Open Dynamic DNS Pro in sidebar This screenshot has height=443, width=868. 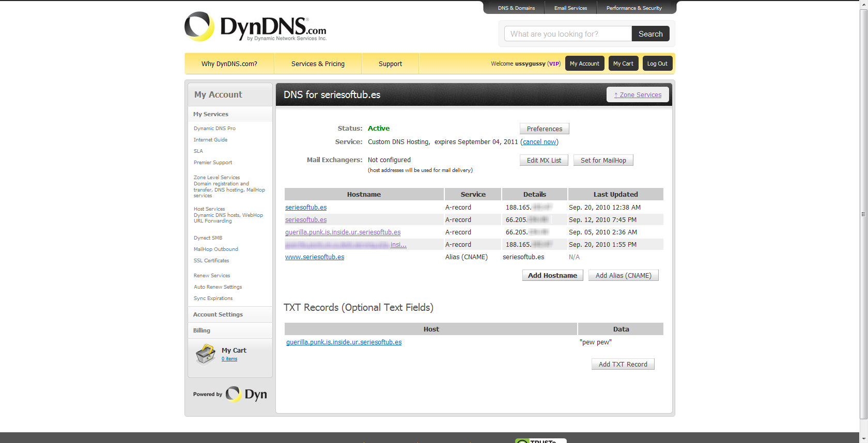point(214,128)
